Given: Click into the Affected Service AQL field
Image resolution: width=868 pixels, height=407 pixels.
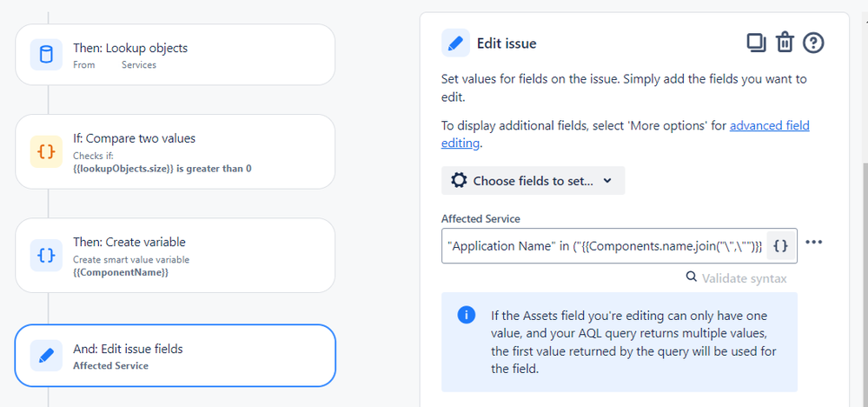Looking at the screenshot, I should pyautogui.click(x=604, y=246).
